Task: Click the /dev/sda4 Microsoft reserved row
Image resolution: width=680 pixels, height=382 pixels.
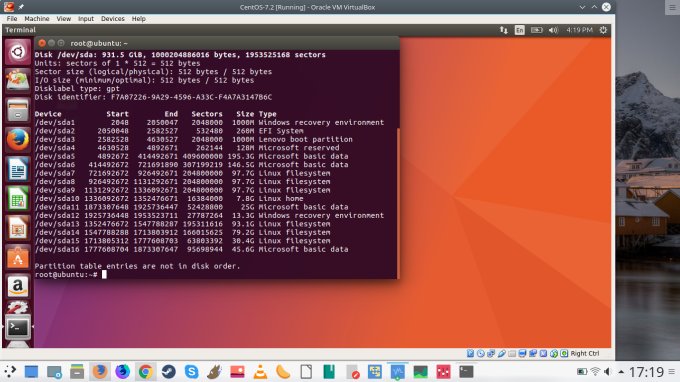Action: click(x=187, y=148)
